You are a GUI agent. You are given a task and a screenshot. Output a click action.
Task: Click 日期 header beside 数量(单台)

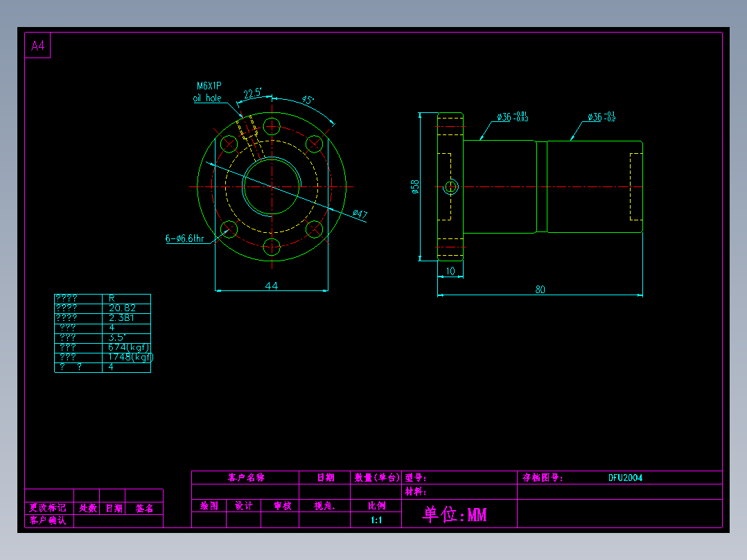click(x=326, y=478)
